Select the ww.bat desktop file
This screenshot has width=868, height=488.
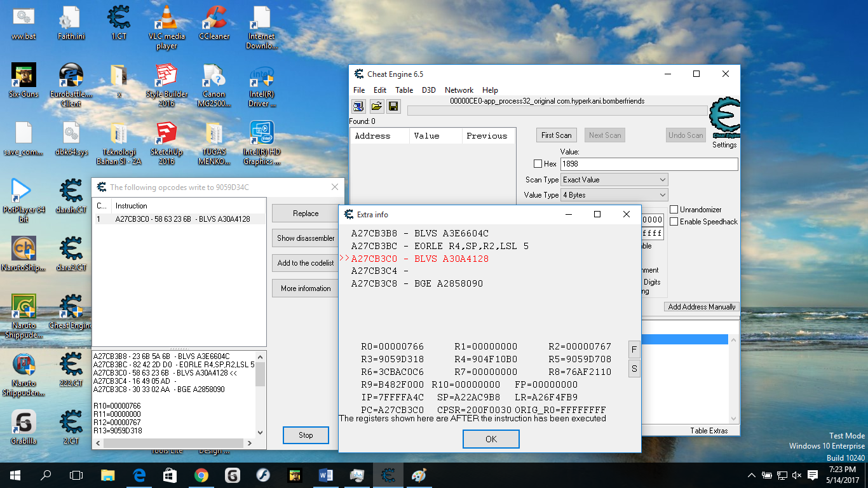[x=24, y=23]
